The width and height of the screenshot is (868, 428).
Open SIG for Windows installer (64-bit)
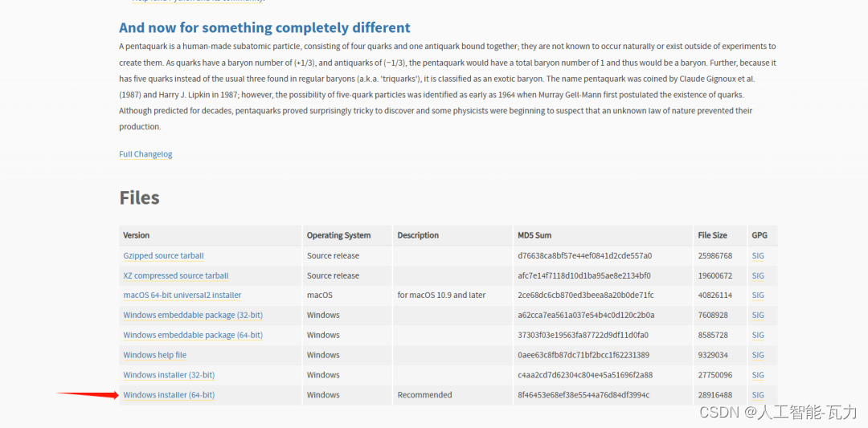pyautogui.click(x=758, y=395)
